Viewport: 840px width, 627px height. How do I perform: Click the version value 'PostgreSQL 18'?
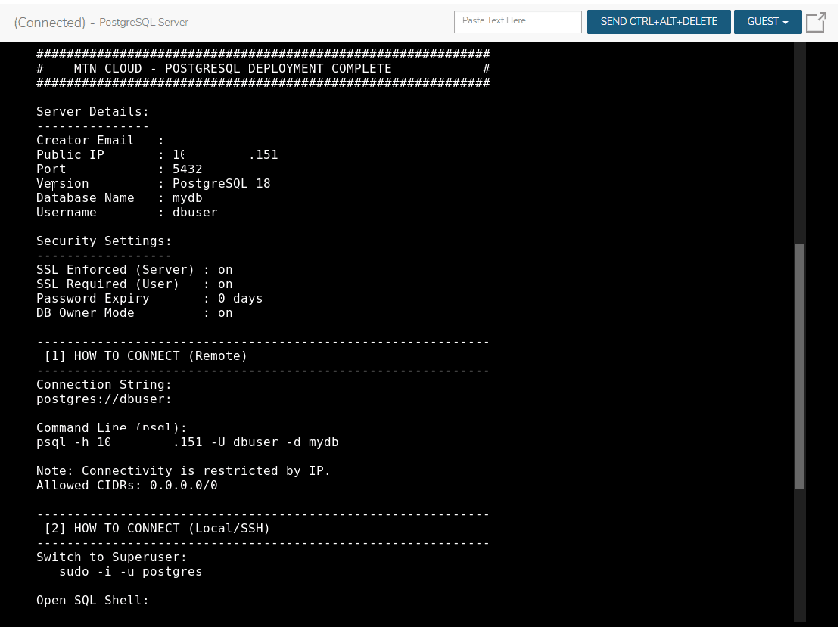(221, 184)
